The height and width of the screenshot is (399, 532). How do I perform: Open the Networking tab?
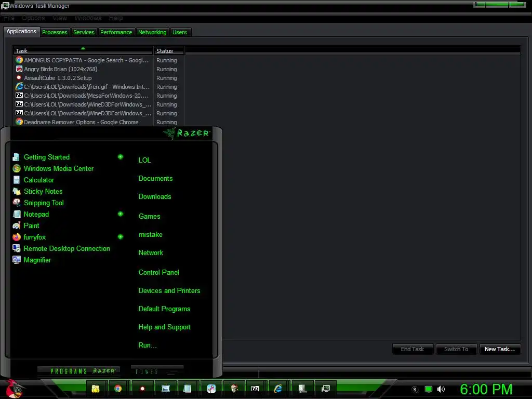tap(152, 32)
